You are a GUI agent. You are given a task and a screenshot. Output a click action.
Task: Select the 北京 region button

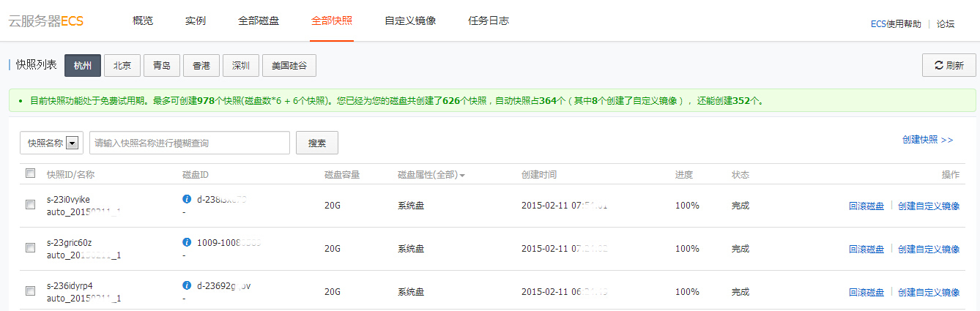[122, 66]
